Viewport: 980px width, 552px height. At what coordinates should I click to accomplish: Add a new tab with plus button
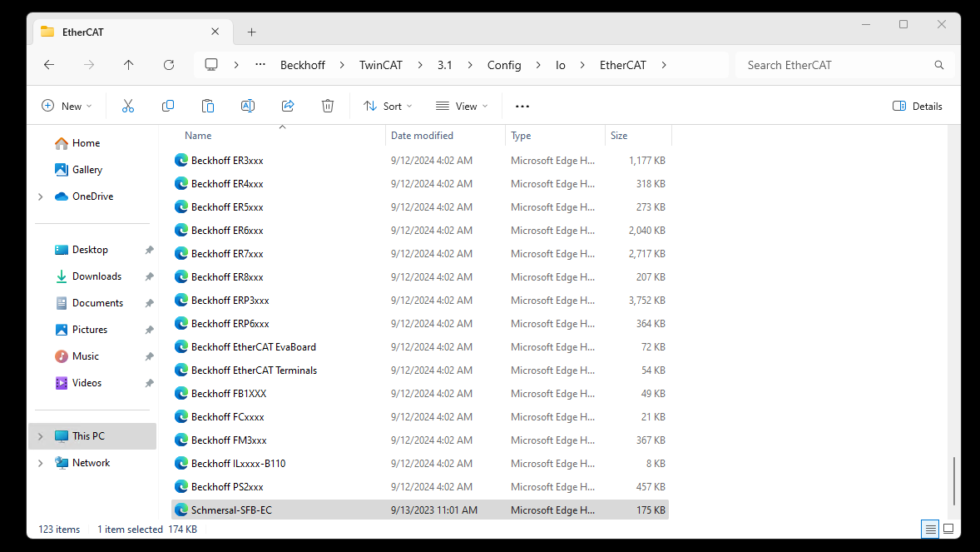pos(252,32)
